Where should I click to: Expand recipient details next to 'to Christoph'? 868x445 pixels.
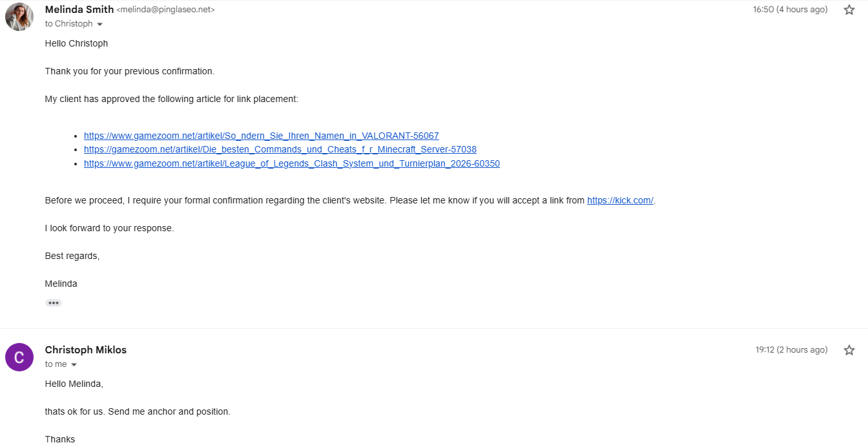[x=99, y=24]
